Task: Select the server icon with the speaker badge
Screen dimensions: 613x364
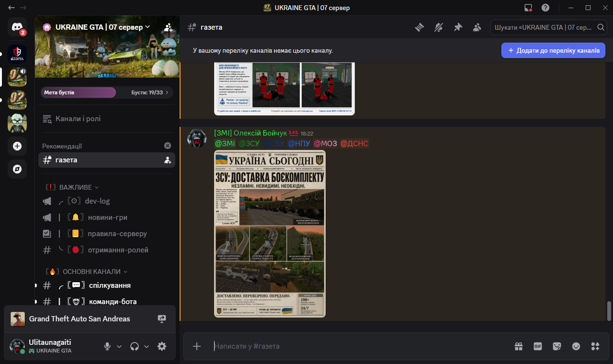Action: pos(17,77)
